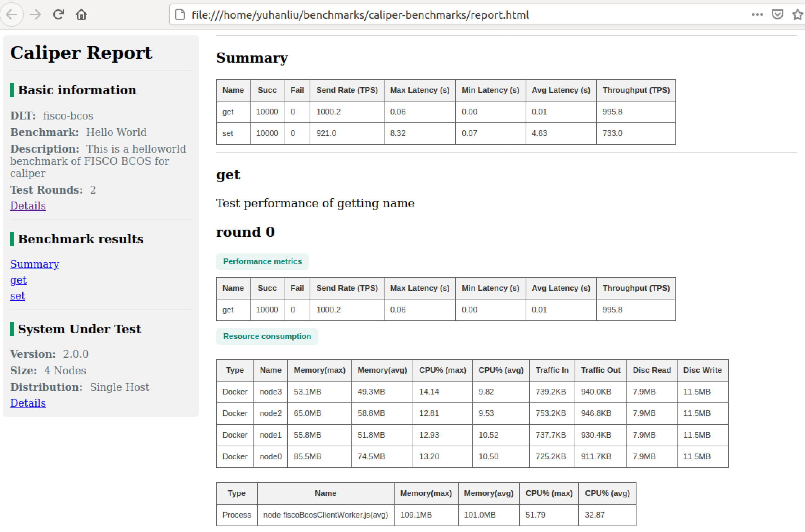
Task: Click the Save to Pocket icon
Action: pyautogui.click(x=778, y=15)
